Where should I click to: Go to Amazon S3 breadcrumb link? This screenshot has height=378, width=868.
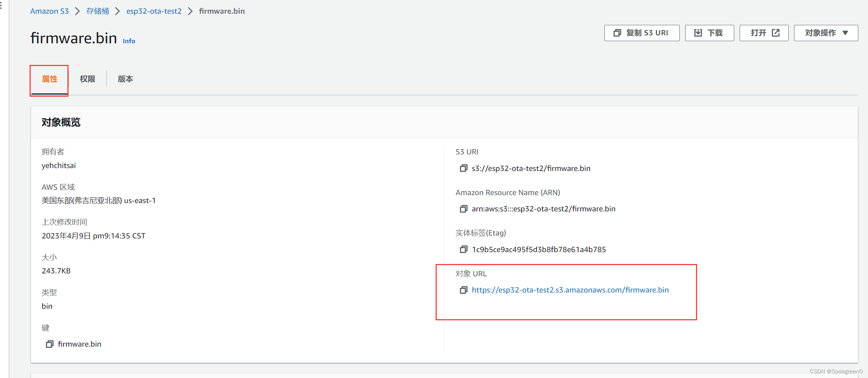click(49, 11)
